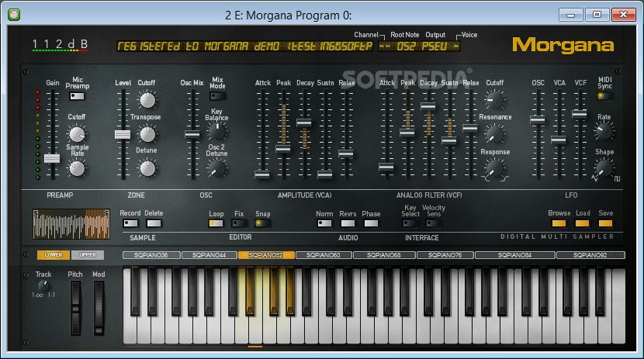Select the UPPER layer tab
Viewport: 644px width, 359px height.
point(88,255)
